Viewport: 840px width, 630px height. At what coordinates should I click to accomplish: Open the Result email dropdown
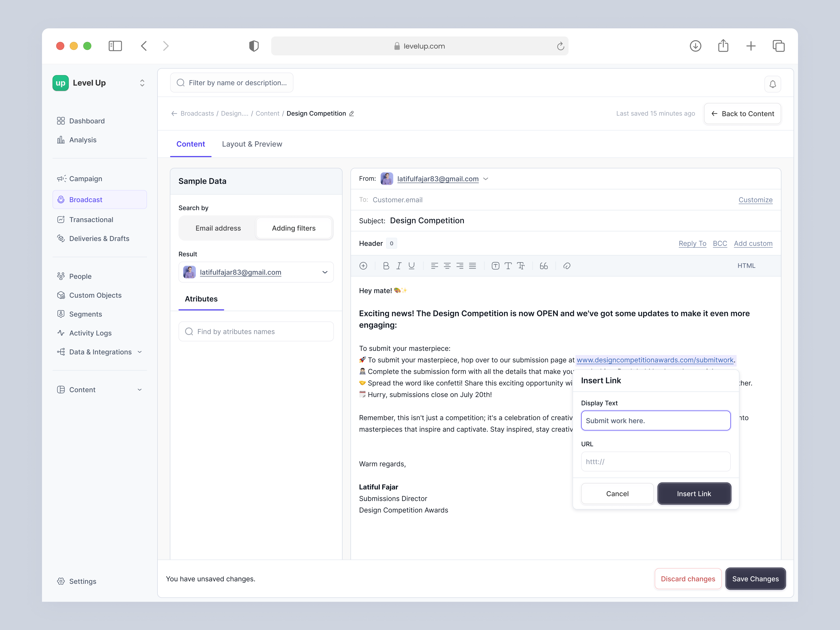pyautogui.click(x=325, y=272)
